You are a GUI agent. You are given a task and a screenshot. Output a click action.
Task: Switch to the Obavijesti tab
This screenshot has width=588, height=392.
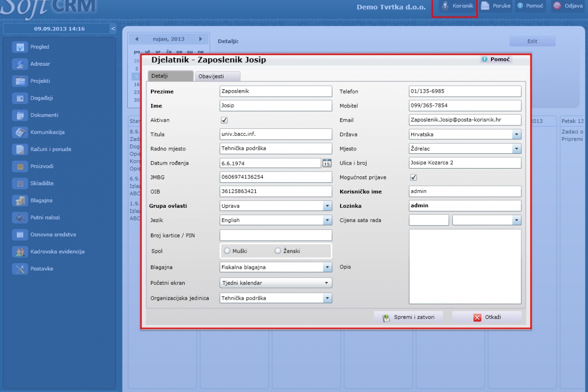(218, 76)
